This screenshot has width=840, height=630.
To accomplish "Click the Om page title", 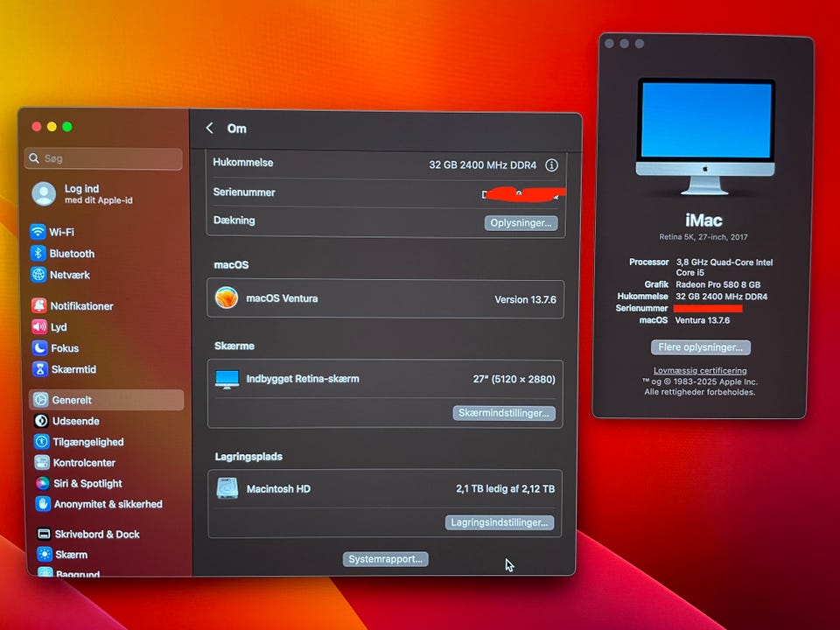I will [x=237, y=129].
